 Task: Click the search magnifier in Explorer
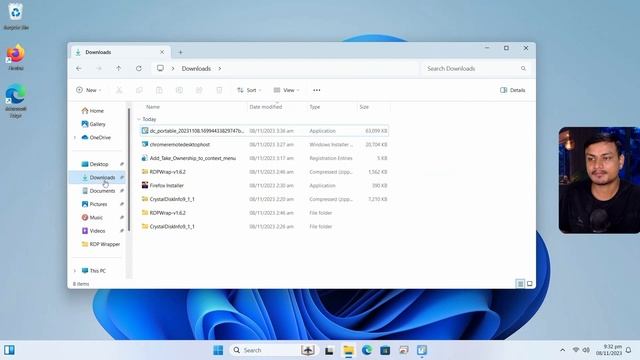point(523,69)
